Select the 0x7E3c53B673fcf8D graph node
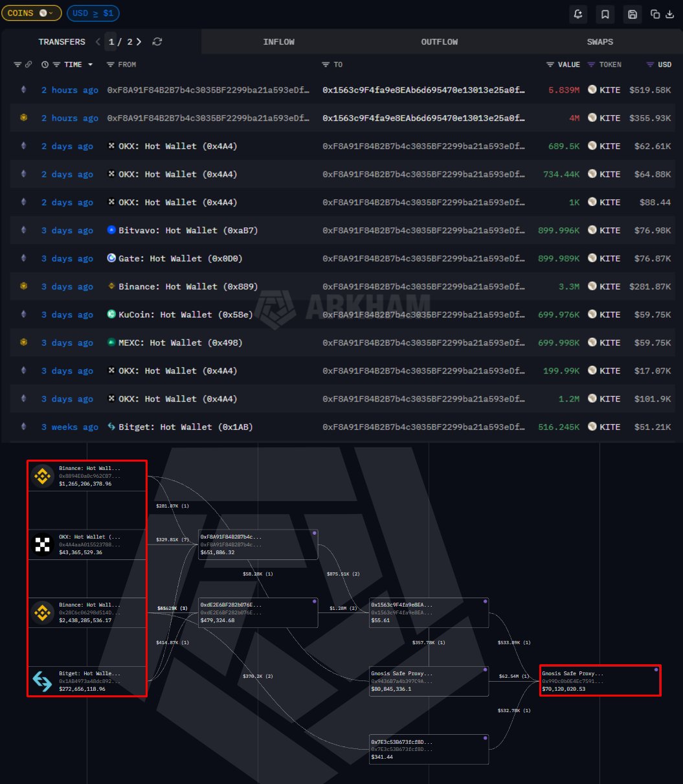The width and height of the screenshot is (683, 784). [429, 749]
